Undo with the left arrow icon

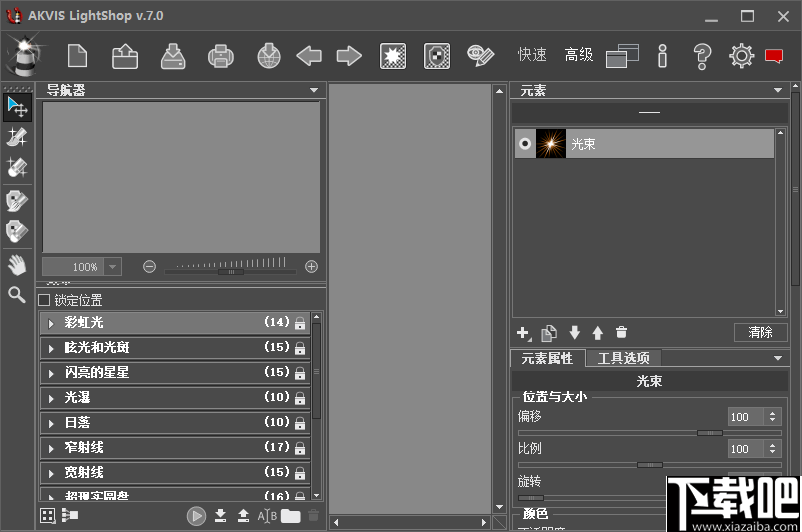(x=309, y=56)
